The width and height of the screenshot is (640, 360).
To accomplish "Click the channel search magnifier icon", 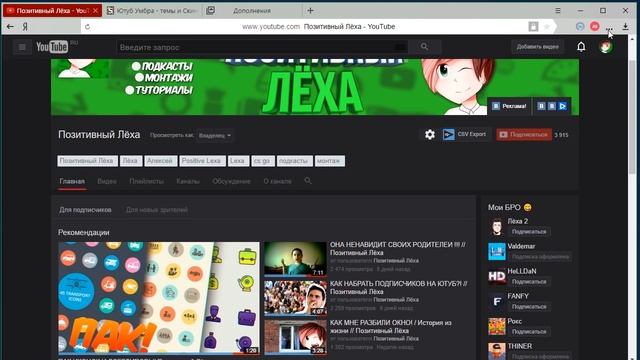I will [x=308, y=181].
